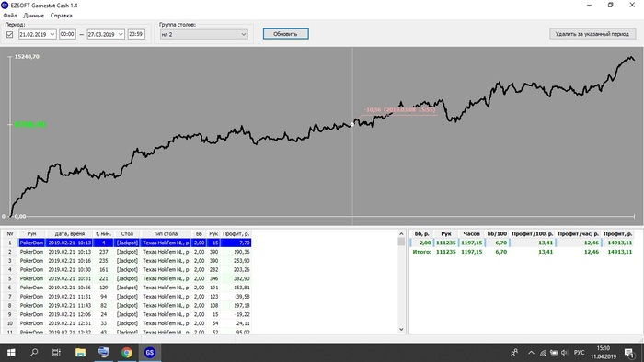This screenshot has width=644, height=362.
Task: Open the taskbar clock showing 15:10
Action: tap(604, 353)
